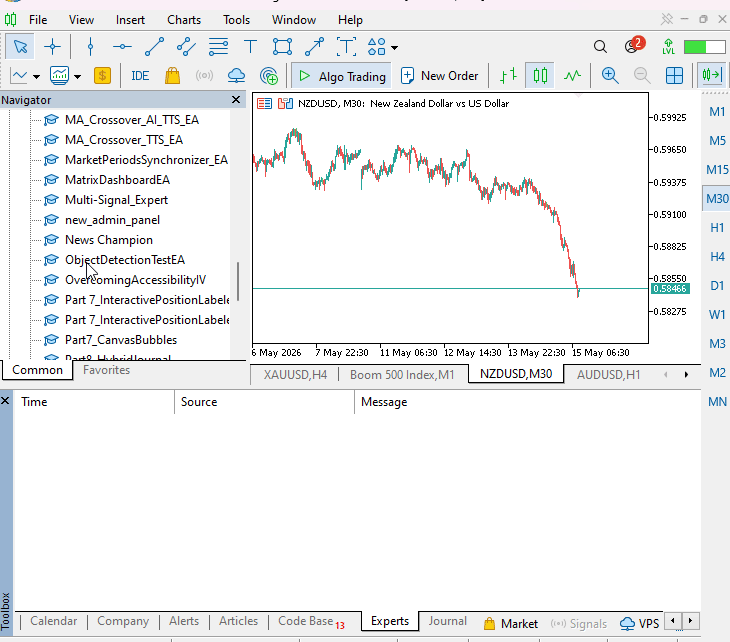Open the VPS cloud icon in toolbar
This screenshot has height=642, width=730.
(x=236, y=75)
